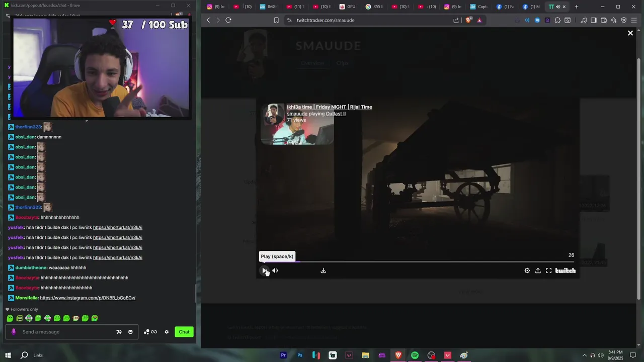Insert the last green emote in the quick row
Screen dimensions: 644x362
tap(95, 318)
